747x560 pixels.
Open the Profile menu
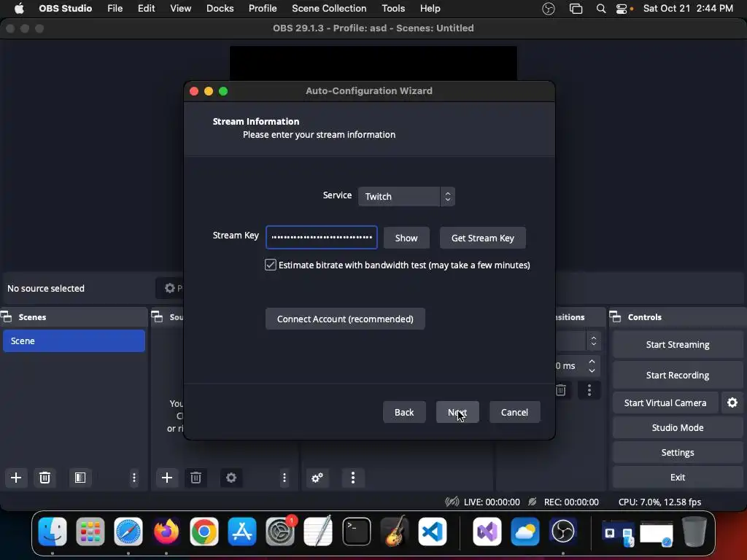(x=263, y=9)
